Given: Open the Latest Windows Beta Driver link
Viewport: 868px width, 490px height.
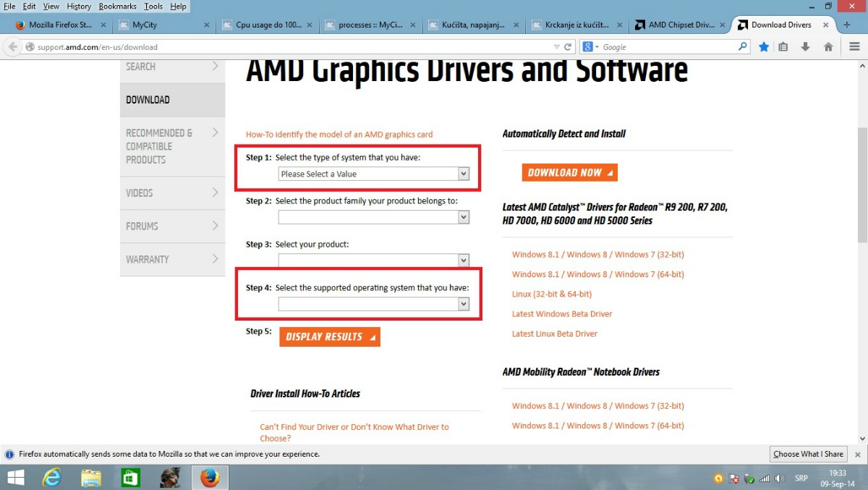Looking at the screenshot, I should tap(562, 314).
